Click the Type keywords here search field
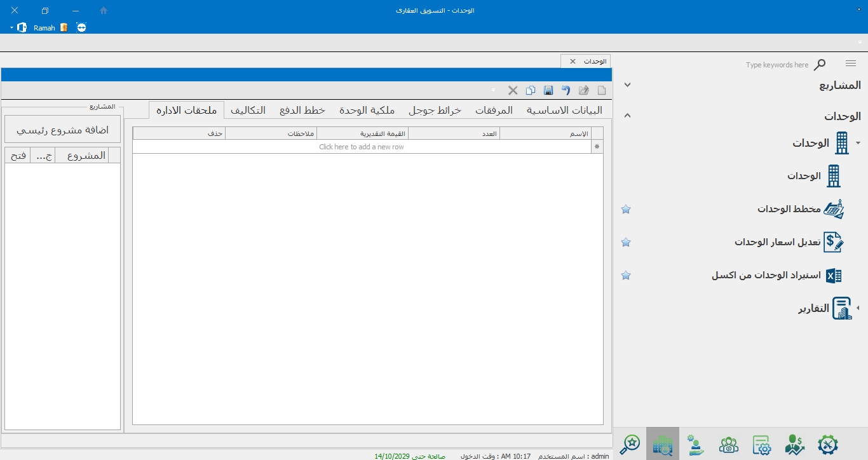Image resolution: width=868 pixels, height=460 pixels. tap(776, 65)
